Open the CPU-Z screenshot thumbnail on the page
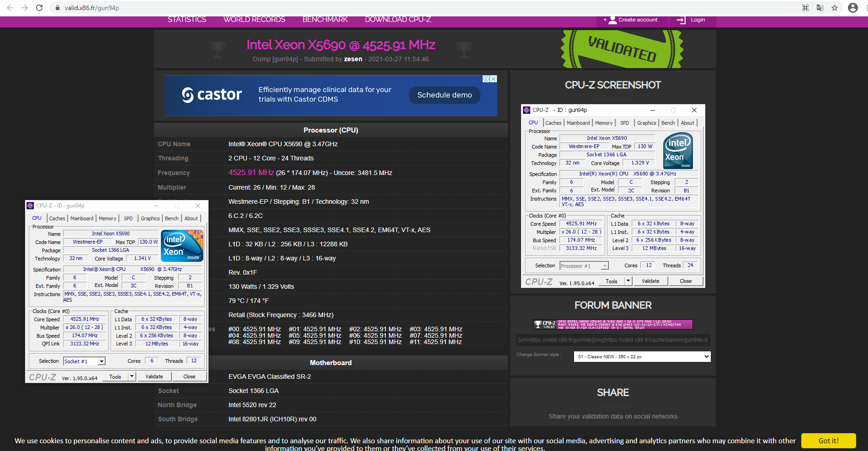868x451 pixels. click(x=613, y=196)
